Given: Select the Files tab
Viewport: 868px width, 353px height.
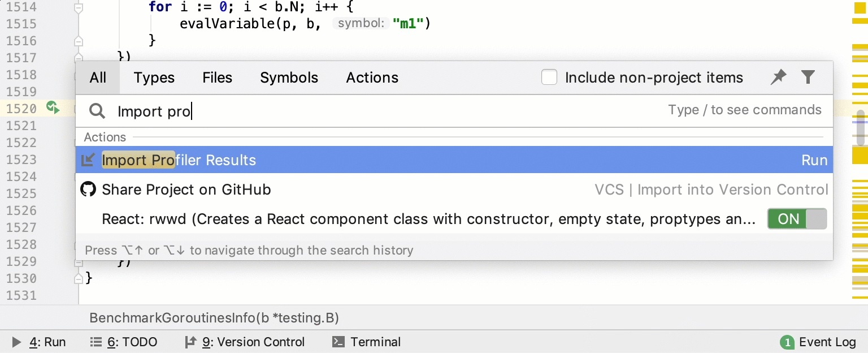Looking at the screenshot, I should 217,78.
